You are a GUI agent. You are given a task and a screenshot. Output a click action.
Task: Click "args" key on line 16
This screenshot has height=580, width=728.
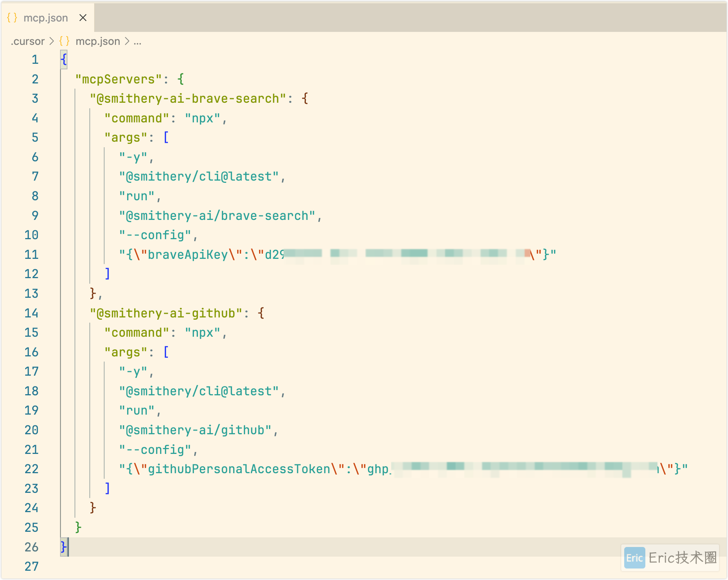tap(126, 352)
